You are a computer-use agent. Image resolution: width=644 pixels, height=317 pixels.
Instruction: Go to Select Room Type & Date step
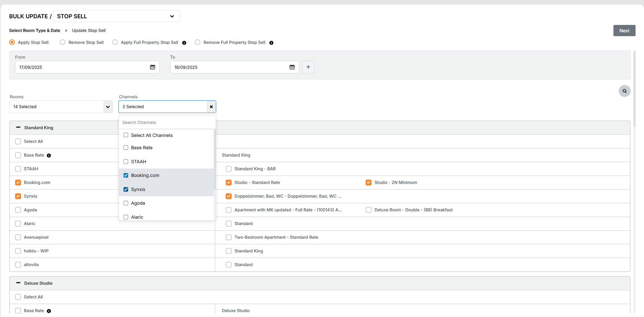tap(34, 31)
